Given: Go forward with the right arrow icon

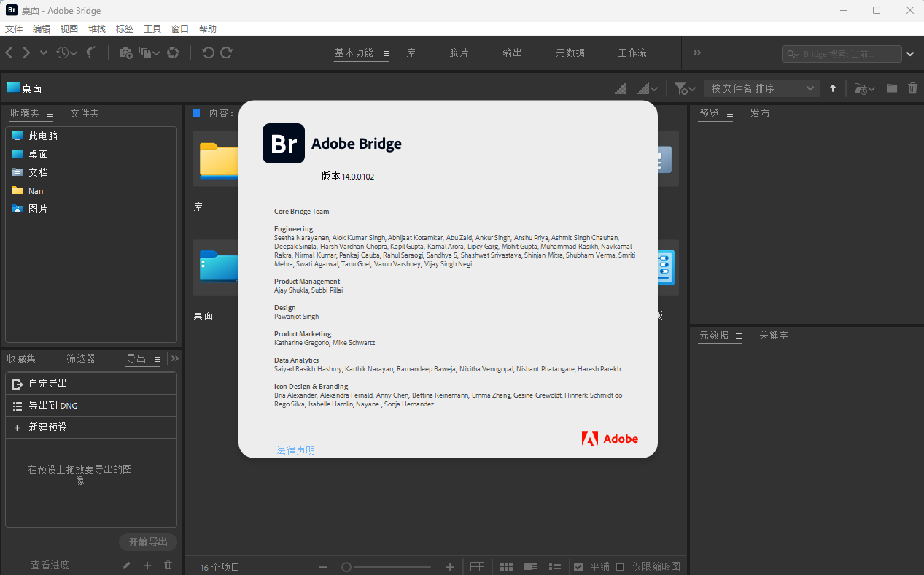Looking at the screenshot, I should 26,53.
